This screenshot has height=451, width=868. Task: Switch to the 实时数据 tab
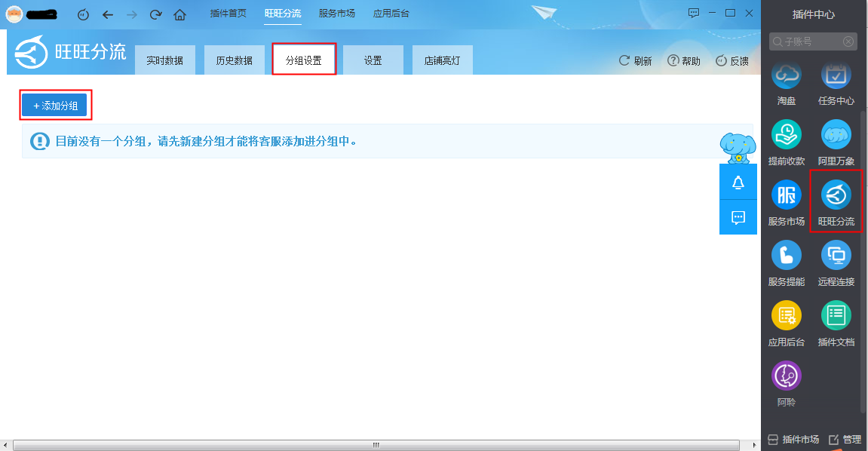[165, 60]
